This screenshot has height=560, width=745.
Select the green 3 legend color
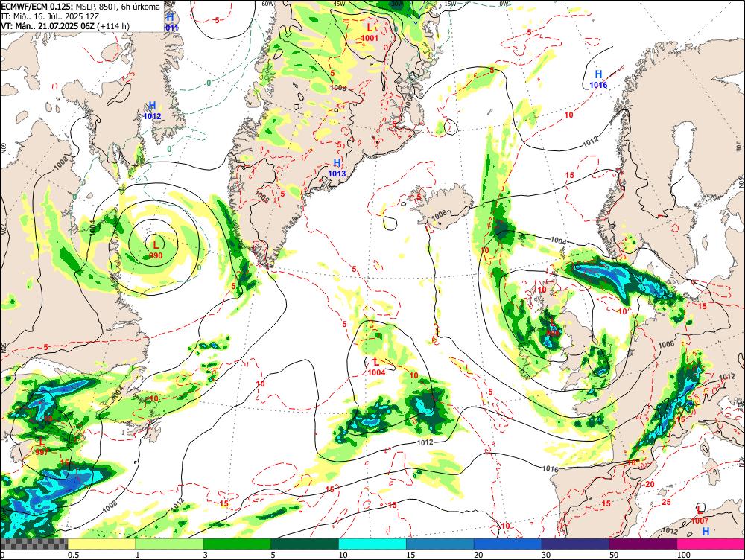point(237,544)
